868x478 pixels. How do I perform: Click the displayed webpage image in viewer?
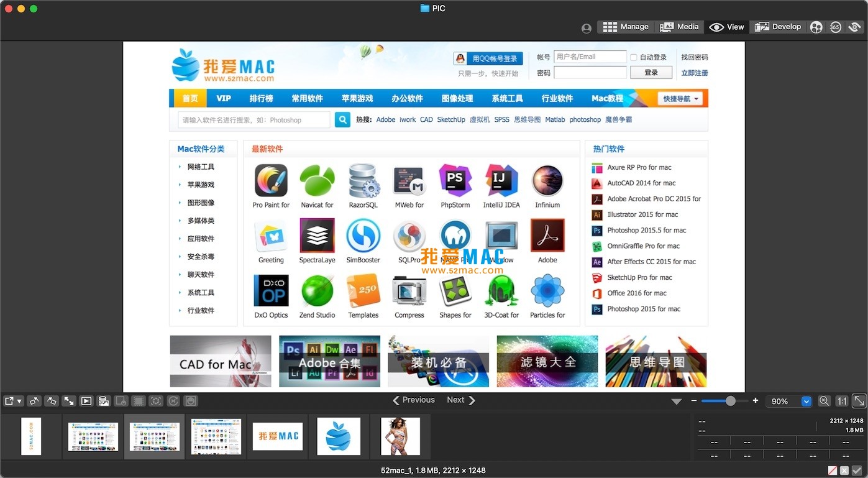[434, 217]
